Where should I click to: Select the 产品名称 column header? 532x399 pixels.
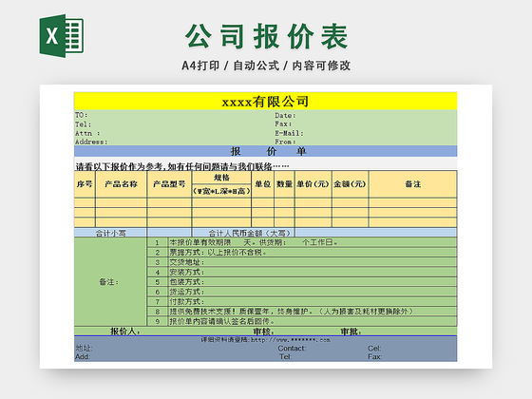pyautogui.click(x=122, y=184)
